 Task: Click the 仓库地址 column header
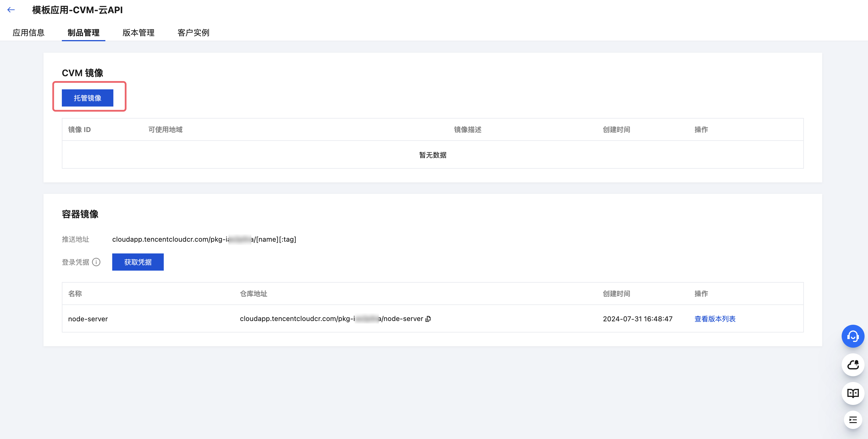click(x=253, y=293)
